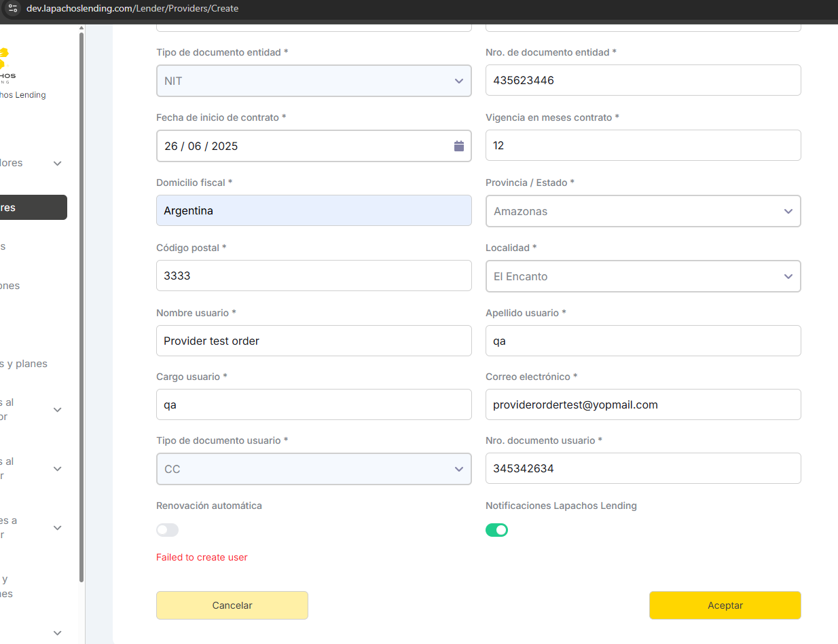Image resolution: width=838 pixels, height=644 pixels.
Task: Click the Correo electrónico input field
Action: click(642, 404)
